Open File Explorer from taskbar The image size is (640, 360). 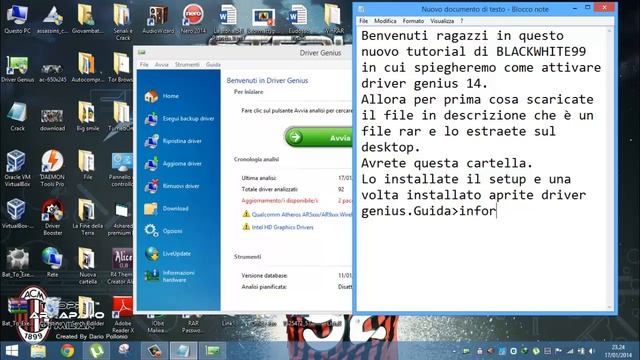point(38,351)
